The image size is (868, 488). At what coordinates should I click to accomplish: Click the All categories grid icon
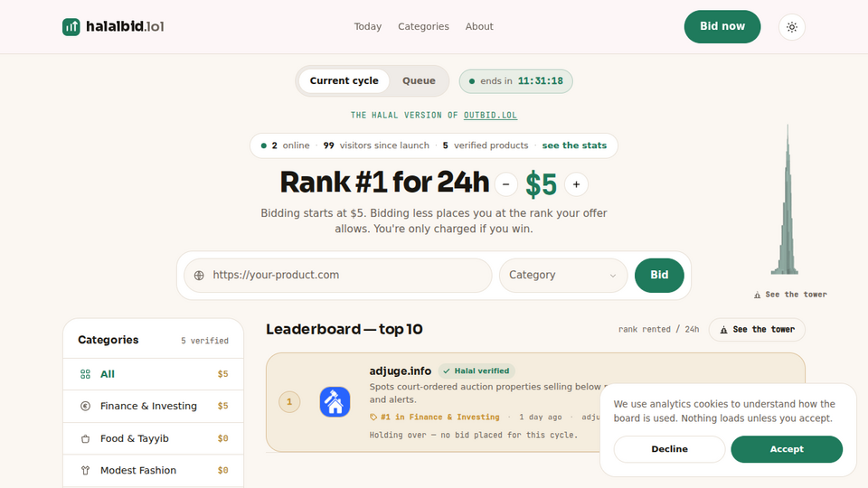85,374
